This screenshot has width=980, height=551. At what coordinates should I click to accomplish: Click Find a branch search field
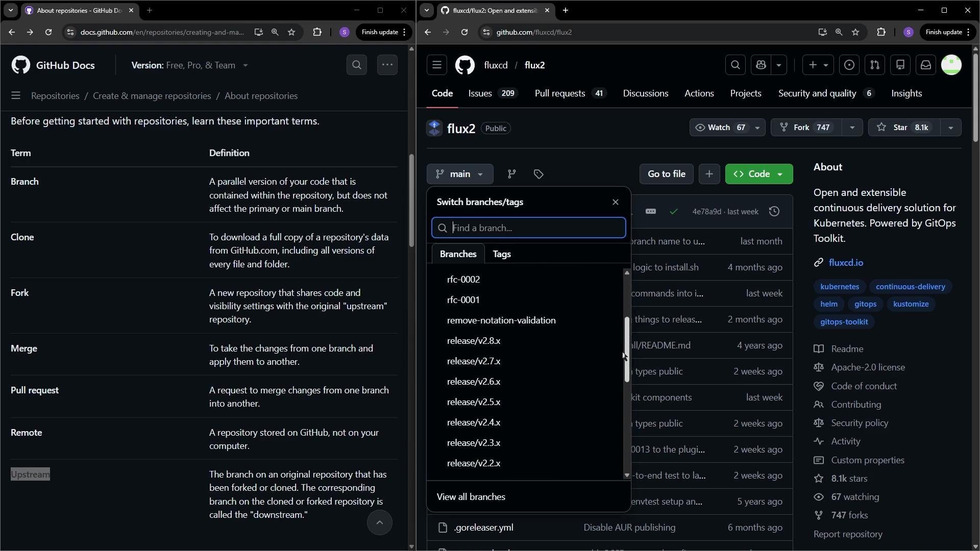pyautogui.click(x=528, y=228)
